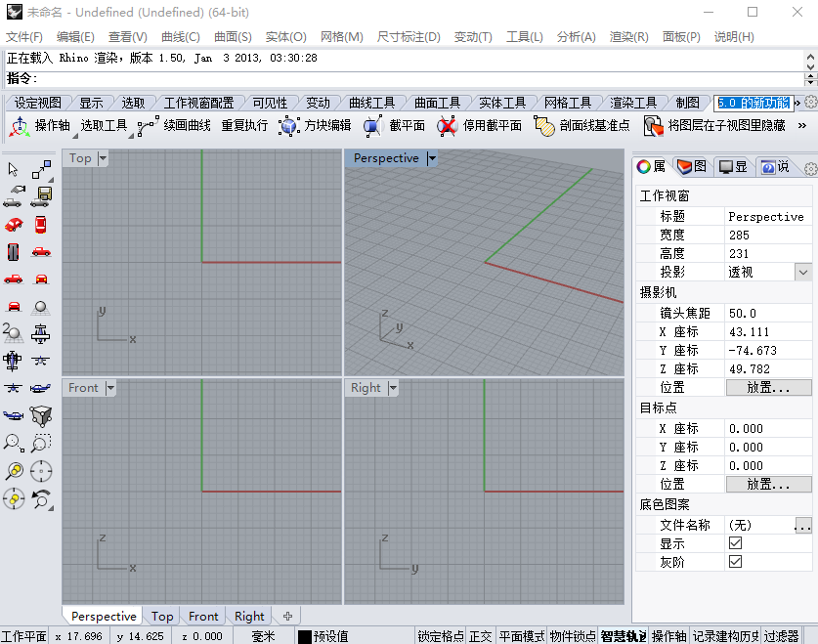Open the Top viewport title menu
The image size is (818, 644).
[101, 157]
